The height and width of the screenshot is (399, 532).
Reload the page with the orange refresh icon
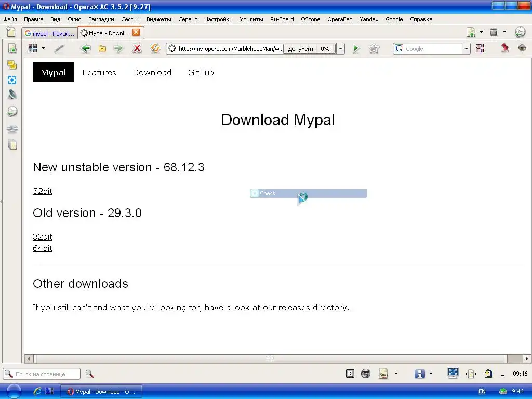coord(155,48)
